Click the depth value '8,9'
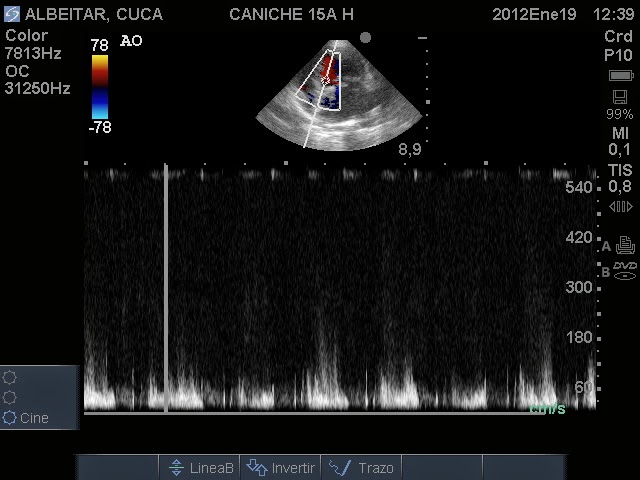This screenshot has height=480, width=640. pyautogui.click(x=410, y=149)
